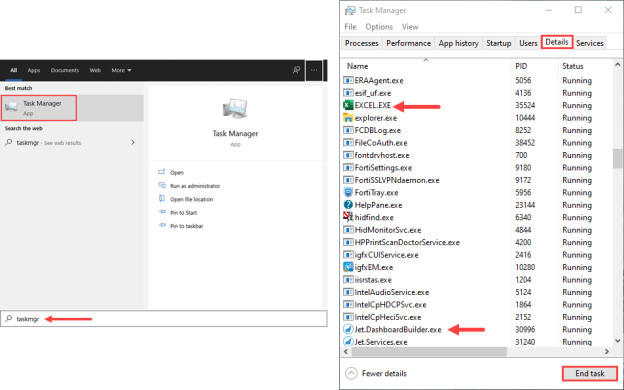The height and width of the screenshot is (390, 624).
Task: Click the hidfind.exe process icon
Action: (348, 217)
